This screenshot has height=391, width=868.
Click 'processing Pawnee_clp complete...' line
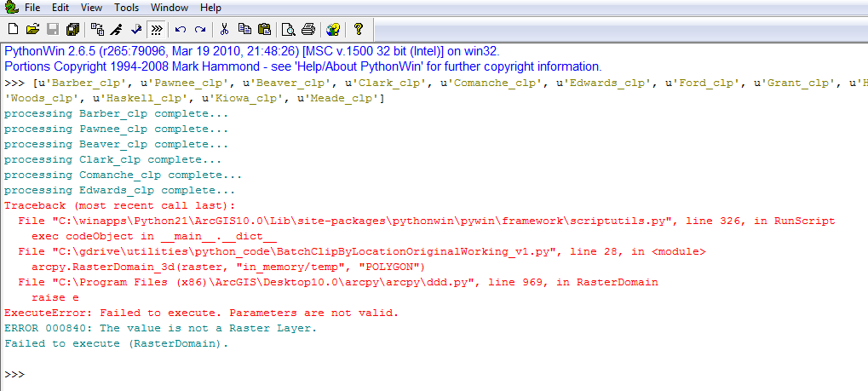click(x=116, y=129)
